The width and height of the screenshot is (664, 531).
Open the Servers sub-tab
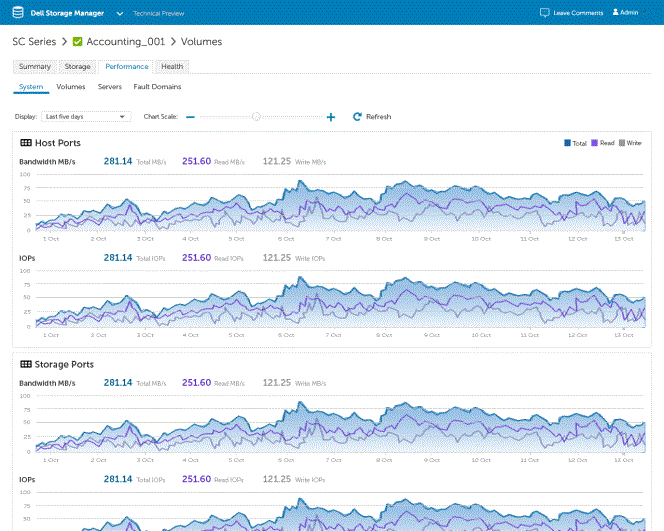pos(110,87)
